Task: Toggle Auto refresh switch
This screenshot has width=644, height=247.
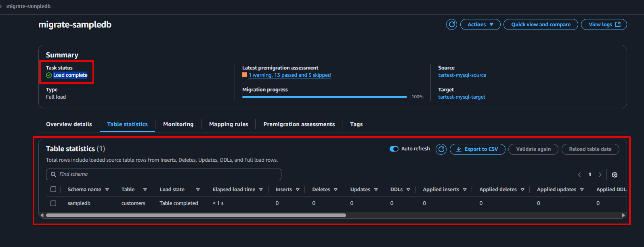Action: point(394,149)
